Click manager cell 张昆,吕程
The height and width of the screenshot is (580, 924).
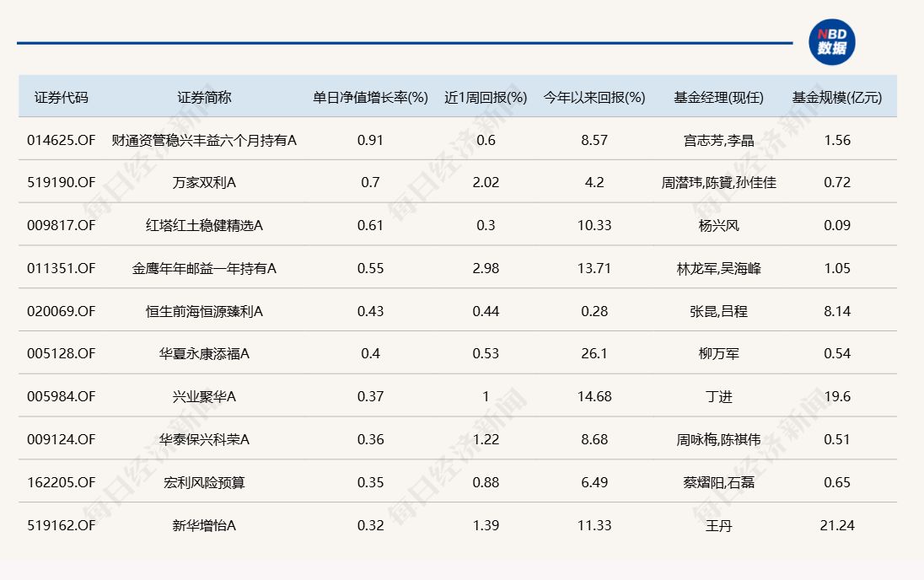tap(718, 311)
